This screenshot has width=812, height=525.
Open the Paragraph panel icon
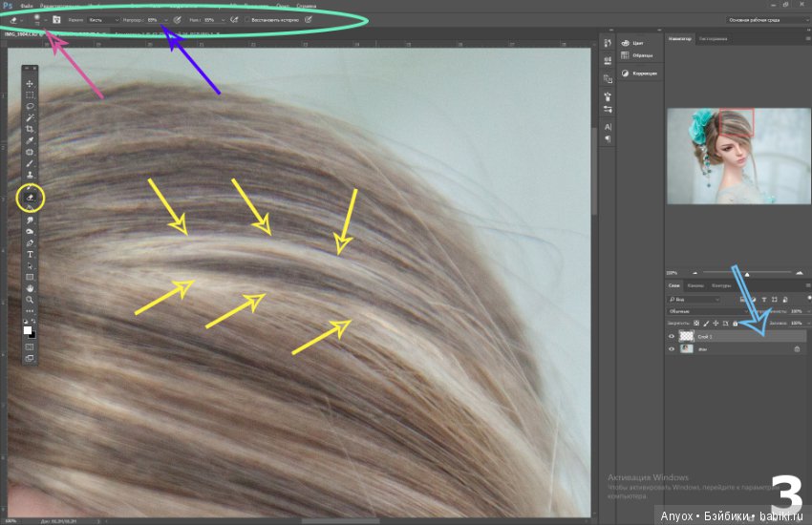[x=608, y=138]
